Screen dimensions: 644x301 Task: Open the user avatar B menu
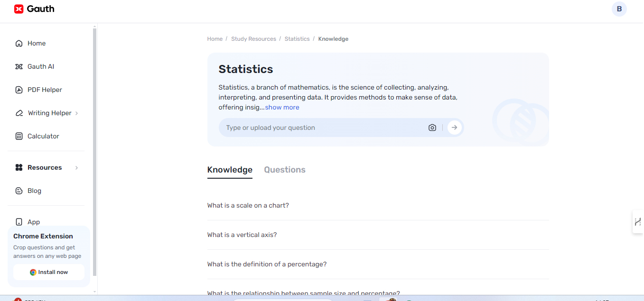[x=619, y=9]
